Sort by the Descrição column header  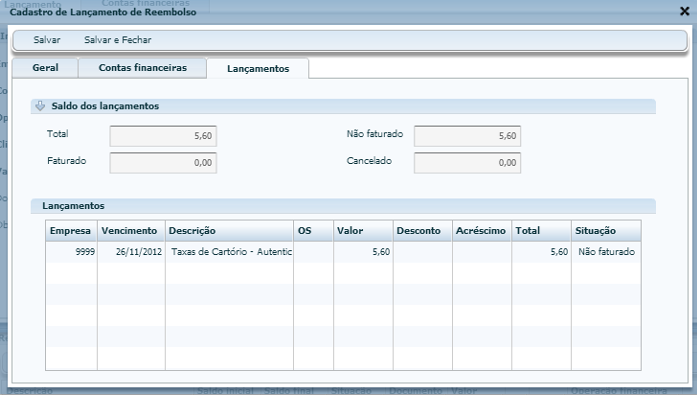[x=229, y=231]
